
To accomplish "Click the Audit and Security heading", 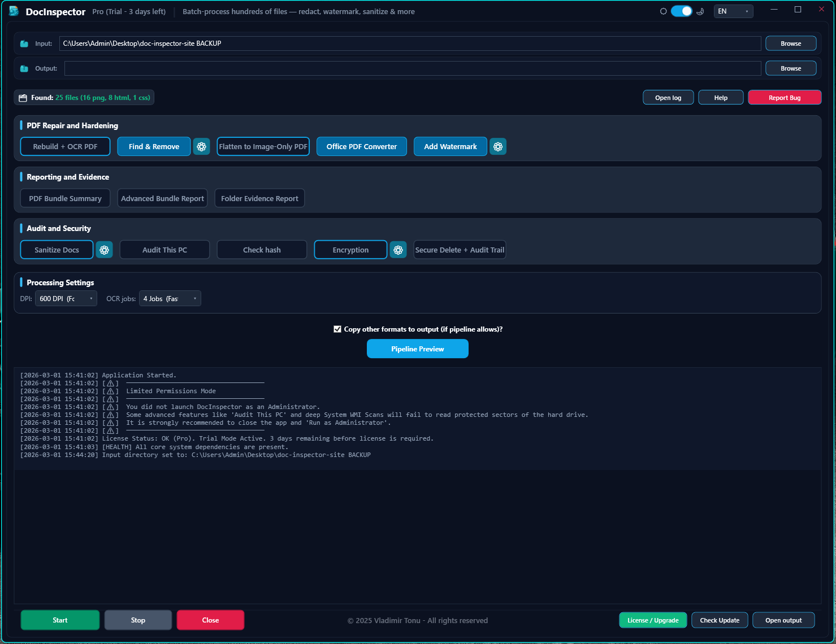I will tap(59, 228).
